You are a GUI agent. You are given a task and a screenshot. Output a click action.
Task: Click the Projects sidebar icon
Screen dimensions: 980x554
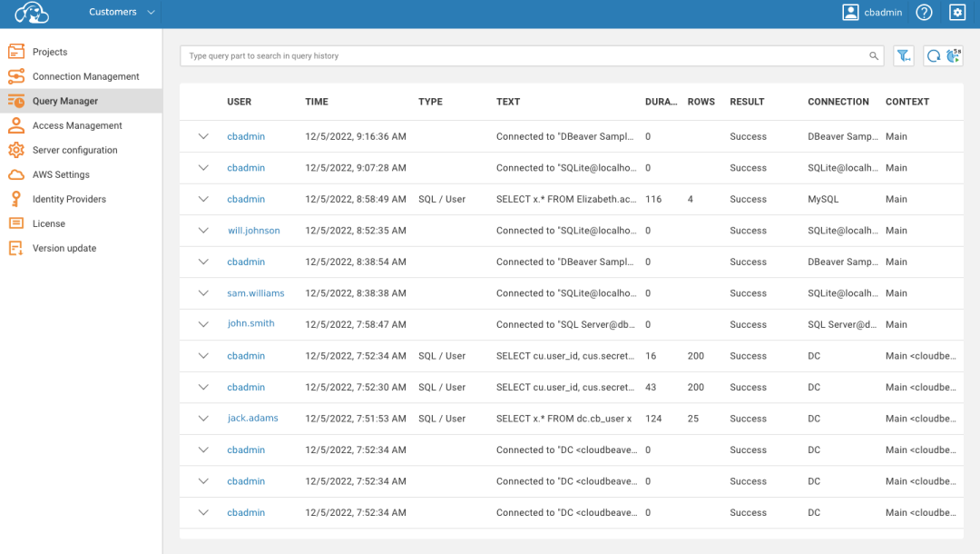click(16, 51)
